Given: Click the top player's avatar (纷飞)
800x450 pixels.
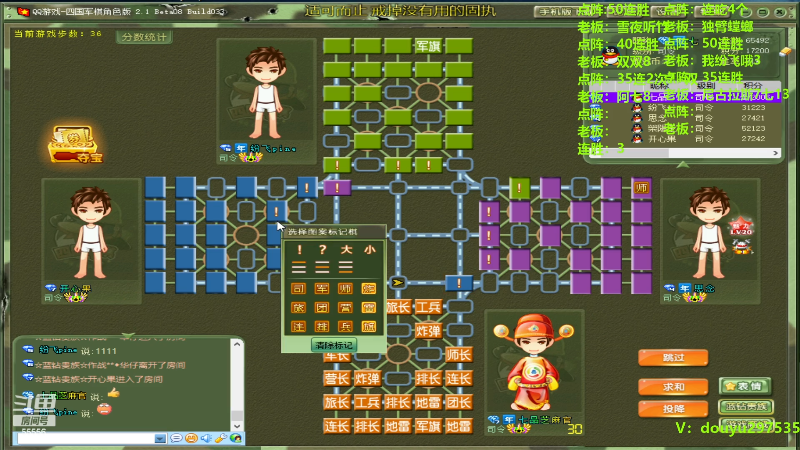Looking at the screenshot, I should 266,93.
